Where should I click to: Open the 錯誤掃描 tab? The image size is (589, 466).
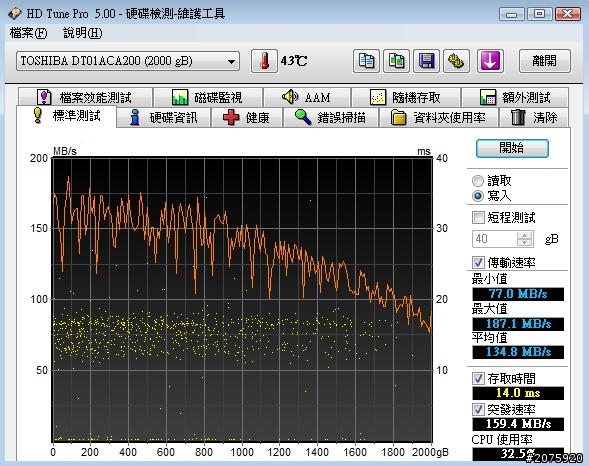click(331, 118)
